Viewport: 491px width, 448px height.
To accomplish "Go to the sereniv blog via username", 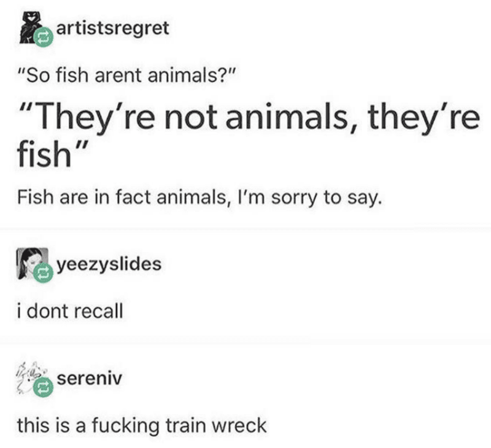I will click(89, 379).
